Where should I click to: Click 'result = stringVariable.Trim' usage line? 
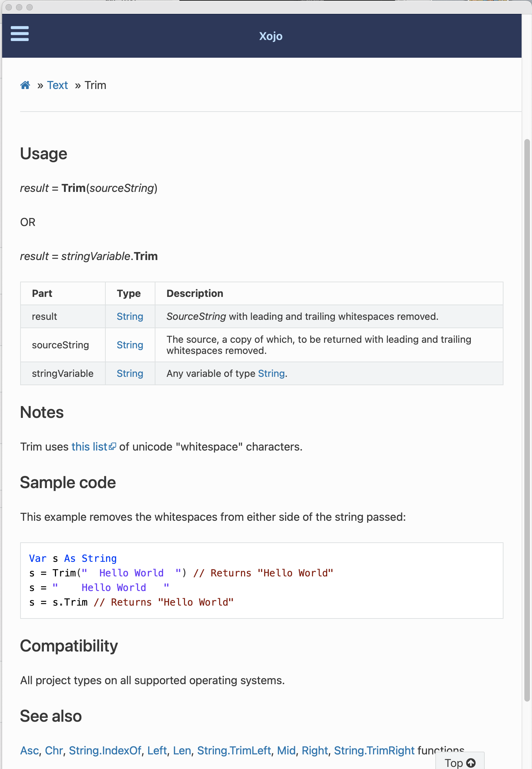pos(89,256)
